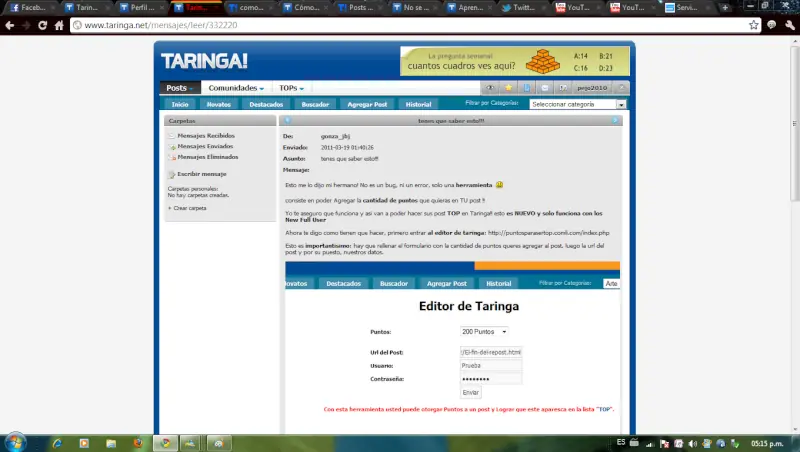The height and width of the screenshot is (452, 800).
Task: Click the icon left of pejo2010 username
Action: (x=563, y=88)
